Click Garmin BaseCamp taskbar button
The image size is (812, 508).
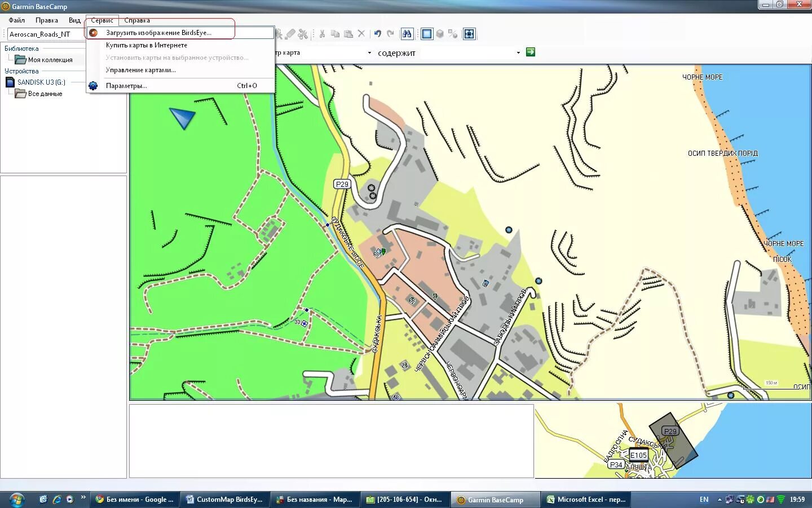tap(496, 500)
